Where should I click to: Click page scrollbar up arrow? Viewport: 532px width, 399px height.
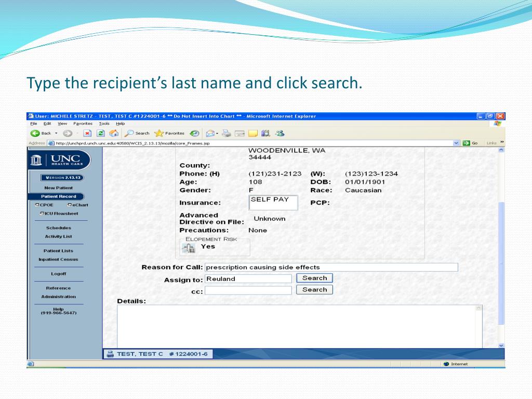[501, 150]
